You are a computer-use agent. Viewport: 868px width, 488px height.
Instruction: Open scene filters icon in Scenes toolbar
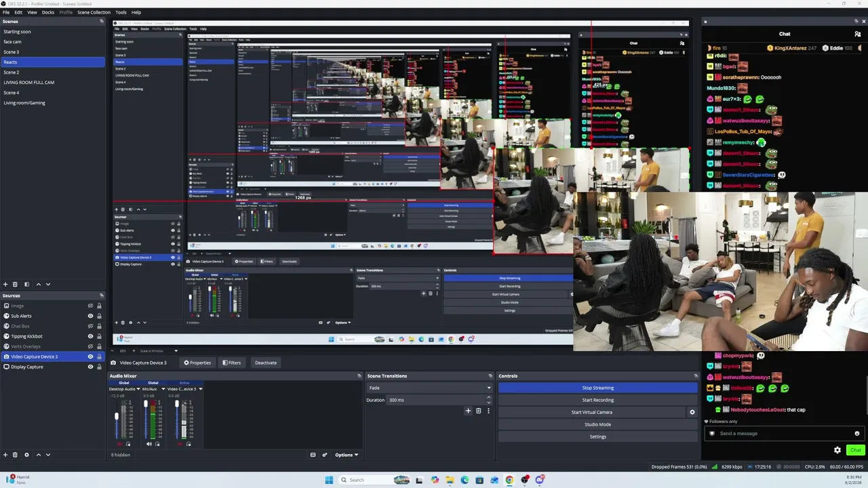click(26, 284)
